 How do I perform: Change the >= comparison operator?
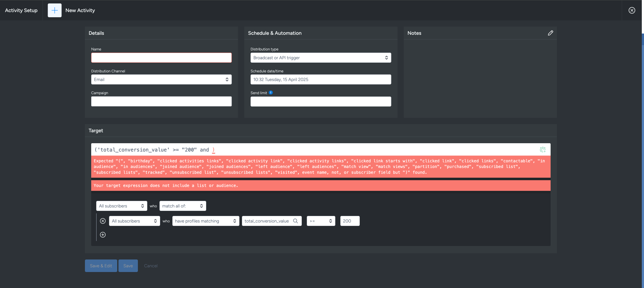coord(321,221)
